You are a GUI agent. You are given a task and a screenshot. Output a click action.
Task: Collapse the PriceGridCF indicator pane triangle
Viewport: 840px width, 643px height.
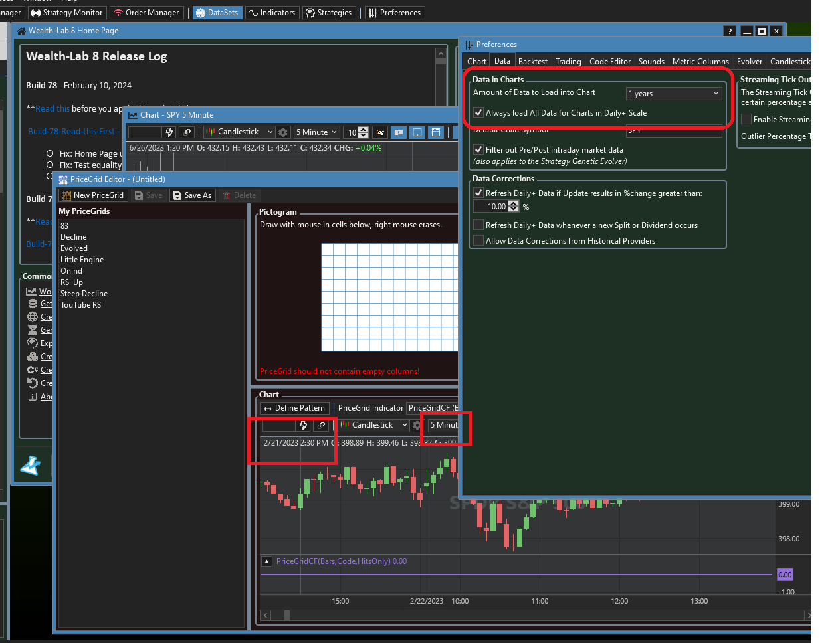coord(266,561)
